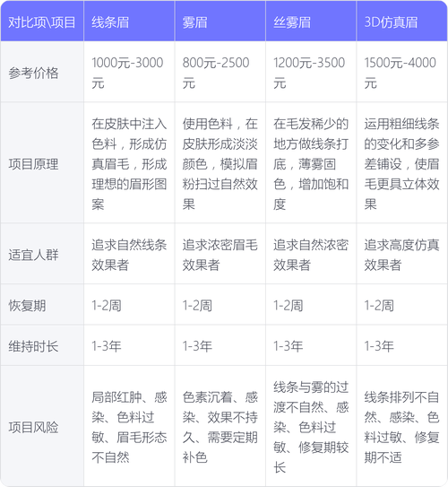
Task: Click the risk cell starting 局部红肿
Action: pyautogui.click(x=129, y=426)
